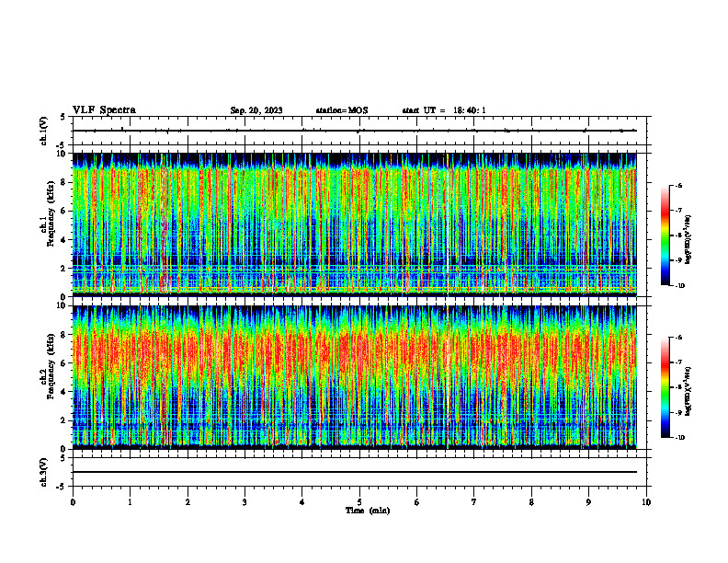The height and width of the screenshot is (563, 728).
Task: Click the "ch.3(V)" waveform axis label
Action: pos(44,473)
